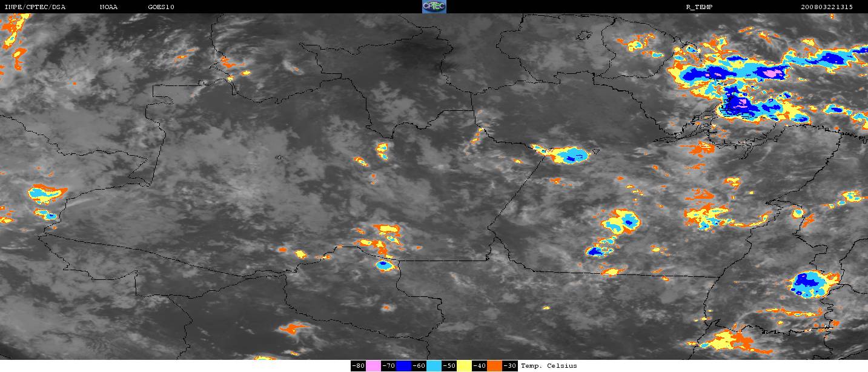
Task: Click the -50 legend label
Action: click(x=449, y=365)
